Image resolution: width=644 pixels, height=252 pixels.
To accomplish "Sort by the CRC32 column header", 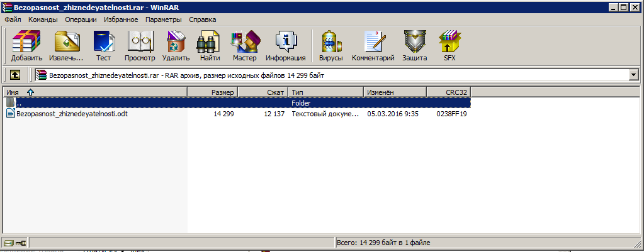I will click(x=448, y=92).
